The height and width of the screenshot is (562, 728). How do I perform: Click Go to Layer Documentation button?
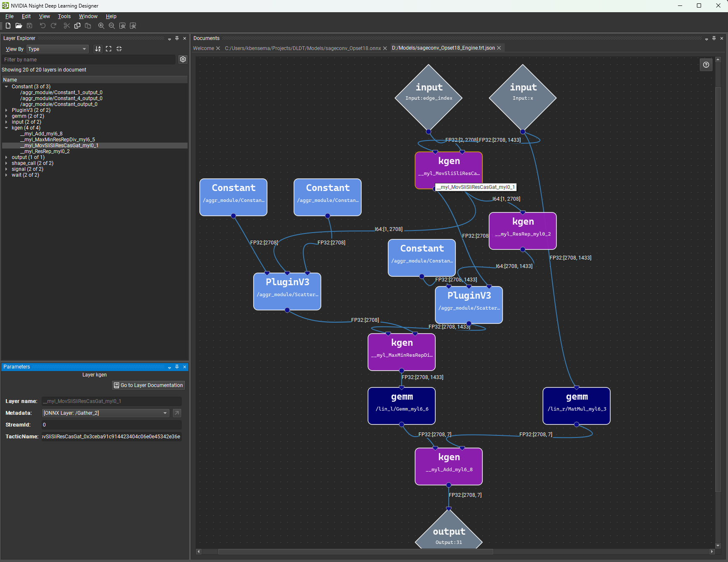coord(148,385)
